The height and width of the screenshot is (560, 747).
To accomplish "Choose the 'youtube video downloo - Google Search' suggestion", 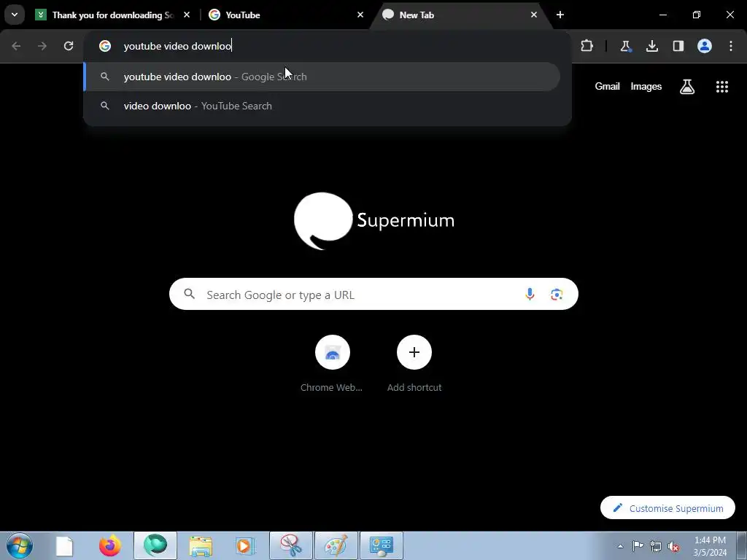I will 322,77.
